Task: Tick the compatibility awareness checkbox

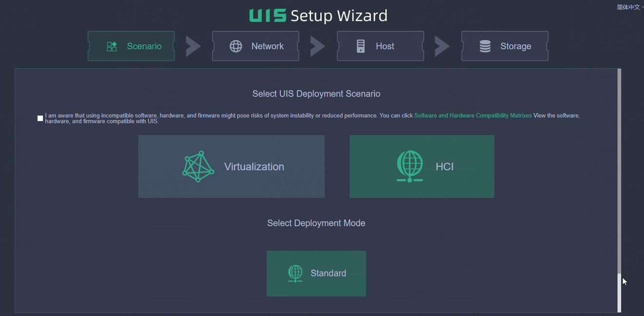Action: (40, 118)
